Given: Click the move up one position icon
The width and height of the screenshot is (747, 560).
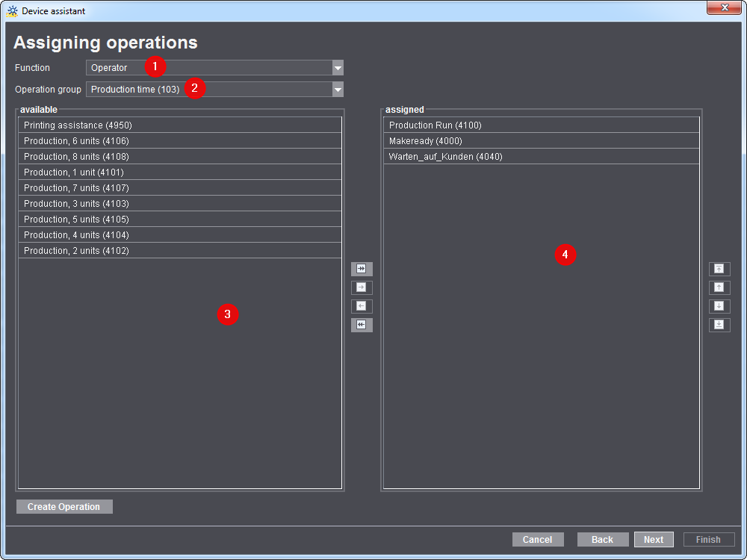Looking at the screenshot, I should tap(719, 287).
